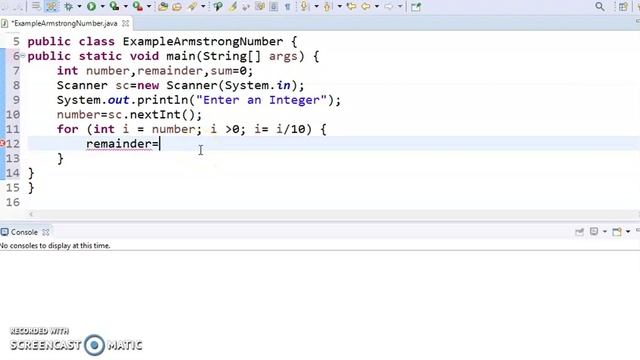Expand the External Tools dropdown arrow

tap(149, 7)
